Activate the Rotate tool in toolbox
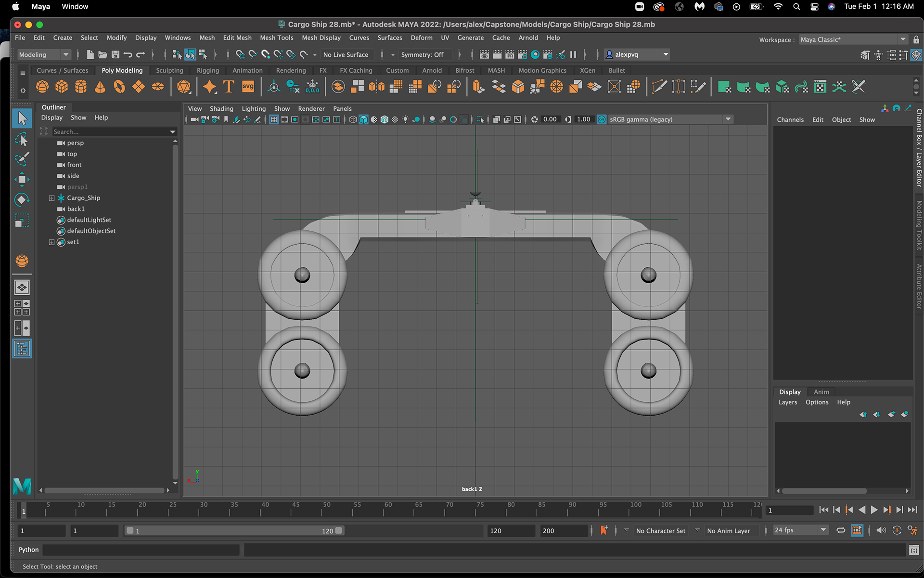Viewport: 924px width, 578px height. (x=22, y=200)
